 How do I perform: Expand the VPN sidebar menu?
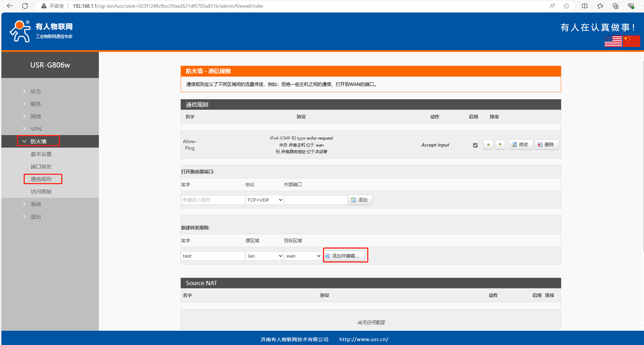pyautogui.click(x=36, y=129)
